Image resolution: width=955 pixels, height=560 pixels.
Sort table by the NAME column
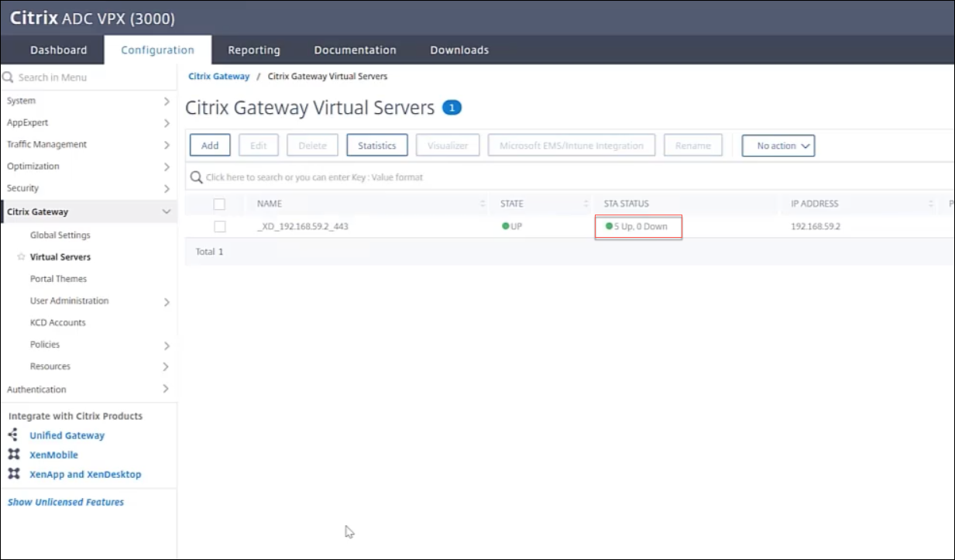[x=270, y=204]
